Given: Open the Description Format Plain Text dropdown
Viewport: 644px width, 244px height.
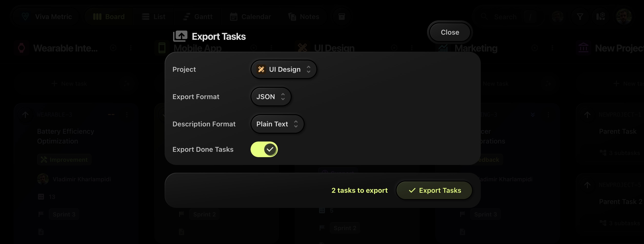Looking at the screenshot, I should [x=277, y=124].
